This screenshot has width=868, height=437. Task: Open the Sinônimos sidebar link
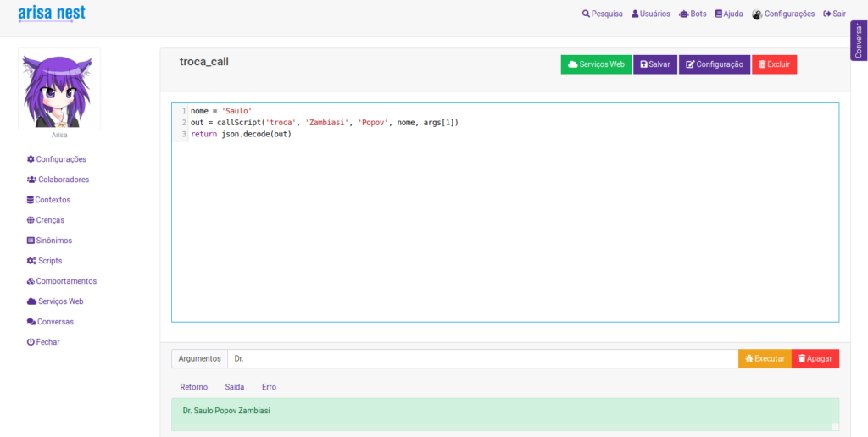pyautogui.click(x=53, y=241)
